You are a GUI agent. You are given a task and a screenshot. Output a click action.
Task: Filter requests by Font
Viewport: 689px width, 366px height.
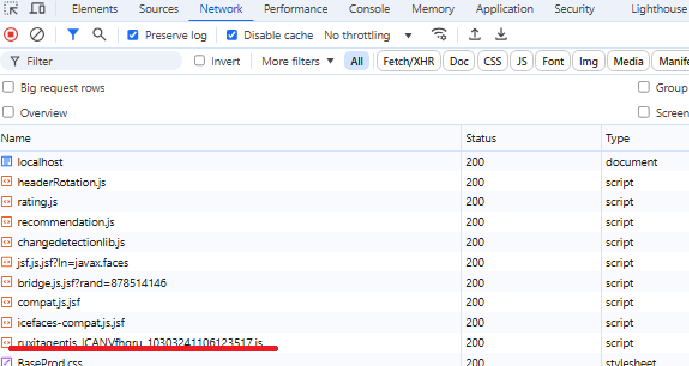tap(553, 61)
